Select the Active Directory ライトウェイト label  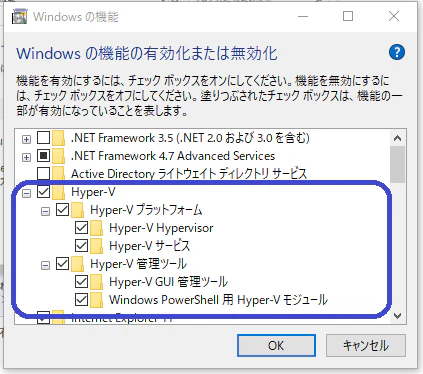(x=189, y=174)
